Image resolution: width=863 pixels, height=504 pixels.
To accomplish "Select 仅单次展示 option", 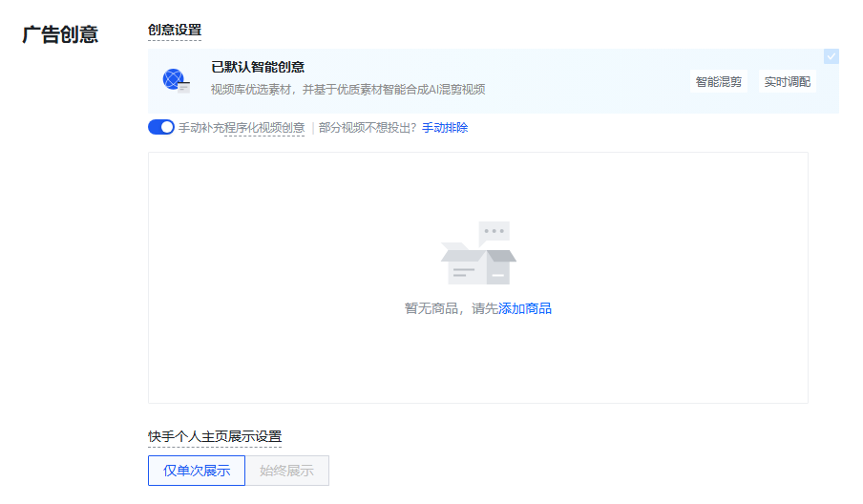I will [x=197, y=471].
